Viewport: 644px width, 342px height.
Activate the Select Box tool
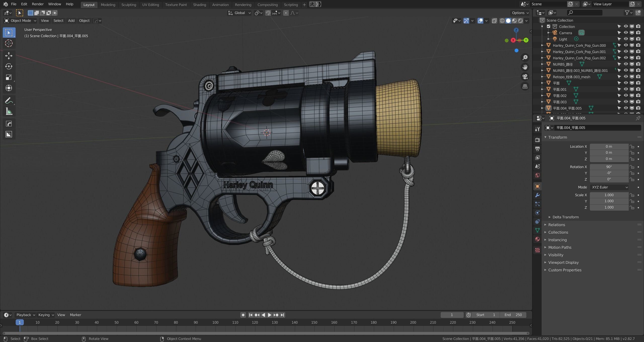(9, 33)
